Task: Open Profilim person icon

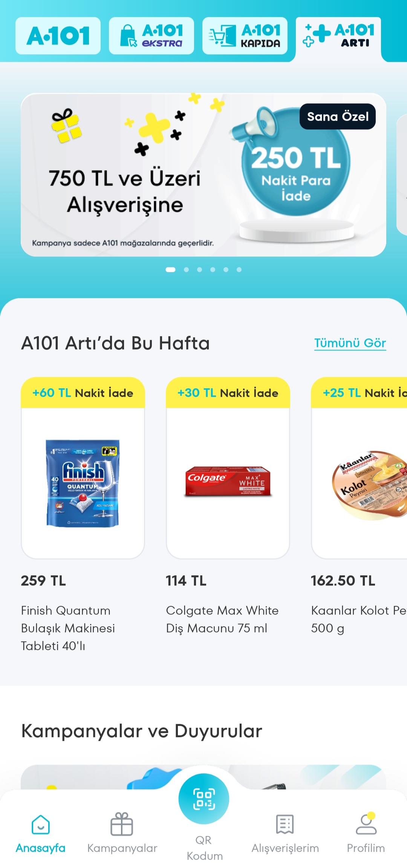Action: (x=366, y=823)
